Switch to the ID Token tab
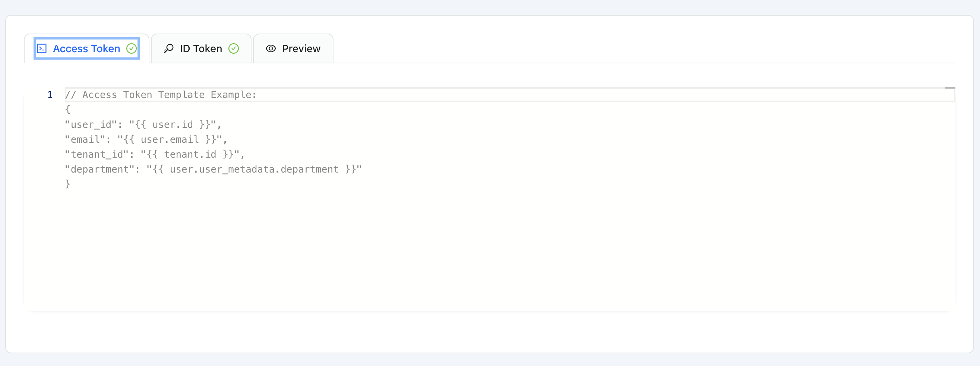The image size is (980, 366). (201, 49)
